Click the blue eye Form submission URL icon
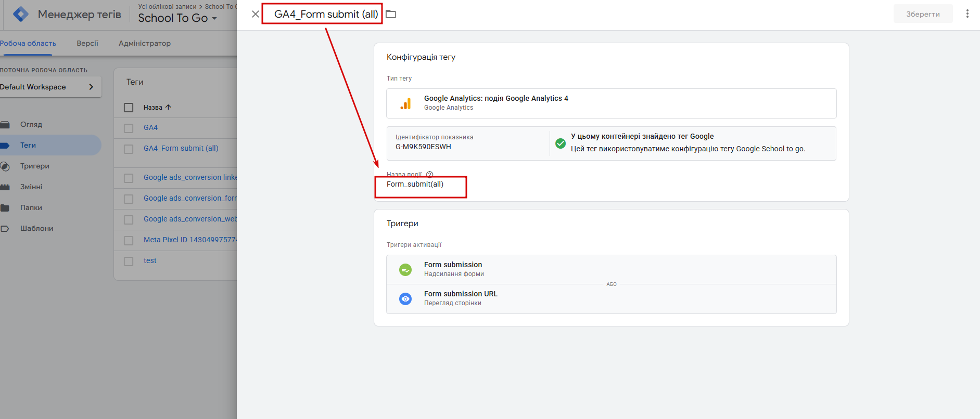This screenshot has width=980, height=419. tap(405, 299)
